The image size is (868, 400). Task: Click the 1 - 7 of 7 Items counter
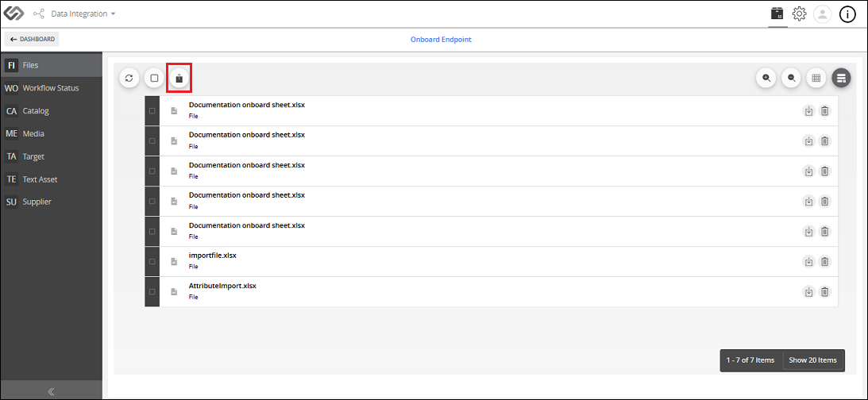(x=750, y=360)
